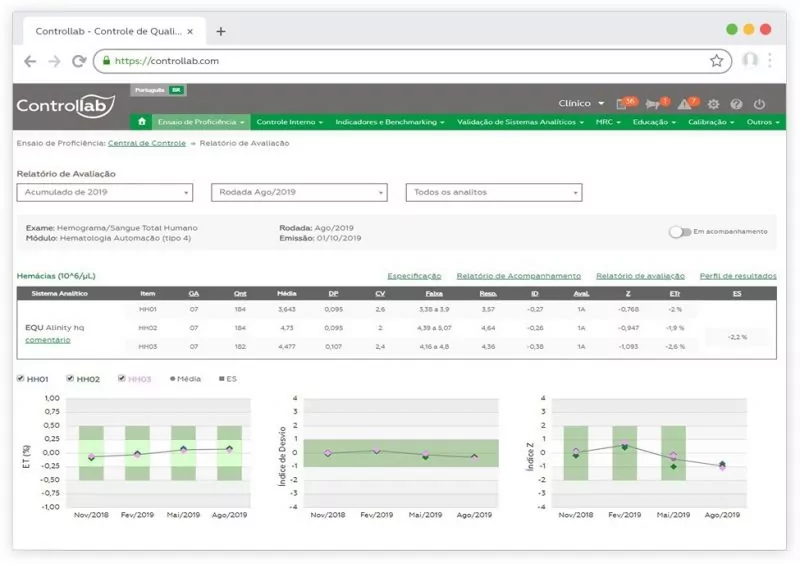This screenshot has height=564, width=800.
Task: Uncheck the HH01 series checkbox
Action: 22,379
